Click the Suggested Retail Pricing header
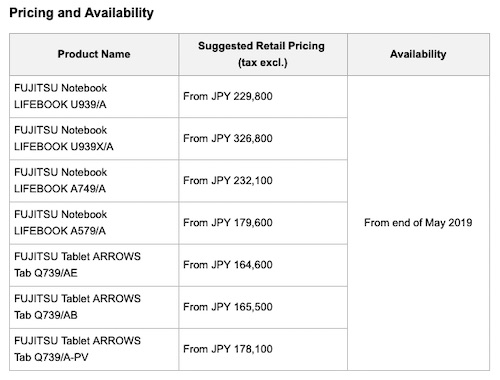The height and width of the screenshot is (380, 500). (x=261, y=46)
